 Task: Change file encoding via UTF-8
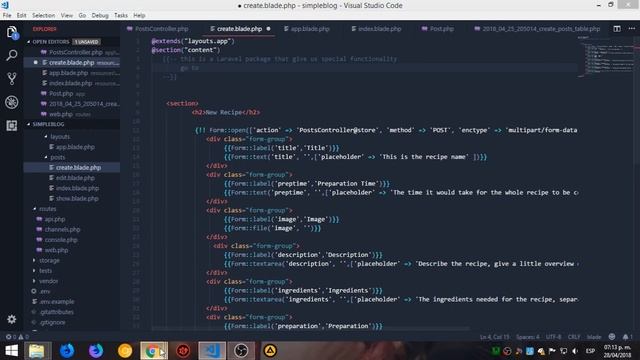click(x=553, y=337)
